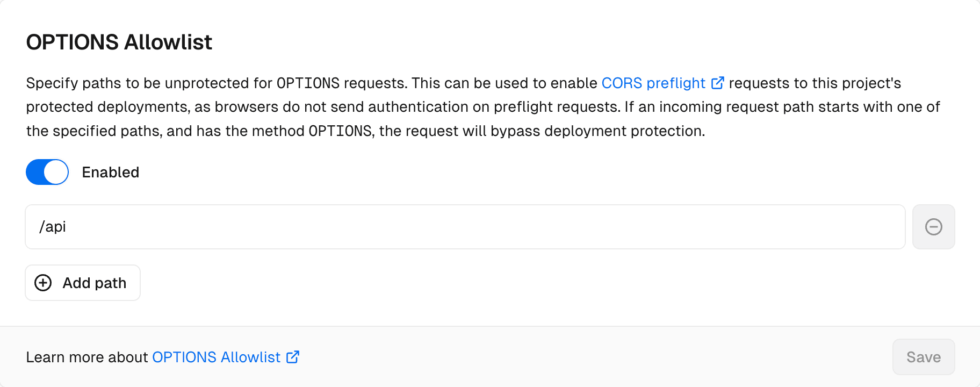The image size is (980, 387).
Task: Click external link icon beside CORS preflight
Action: pos(717,83)
